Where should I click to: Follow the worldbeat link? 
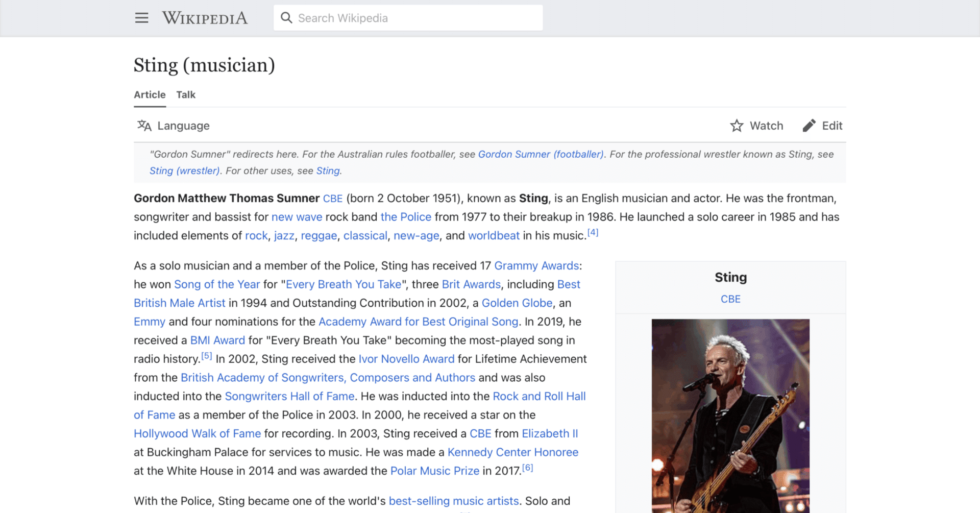pyautogui.click(x=494, y=236)
